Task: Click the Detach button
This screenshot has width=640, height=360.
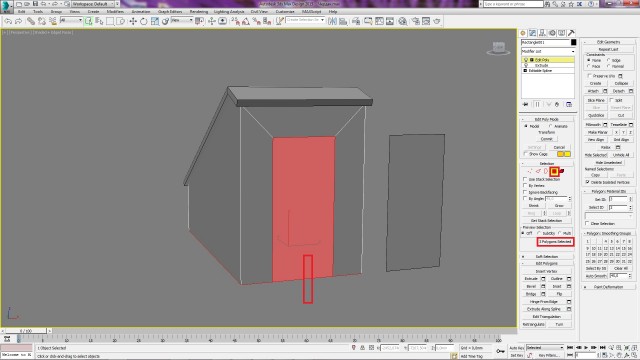Action: click(x=619, y=91)
